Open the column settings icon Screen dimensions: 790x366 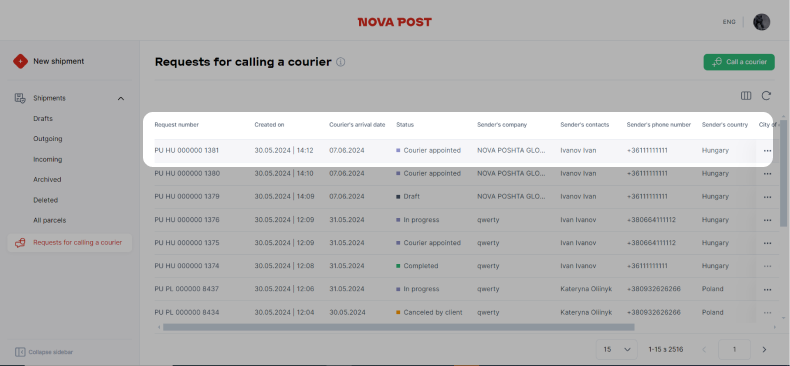[x=746, y=96]
